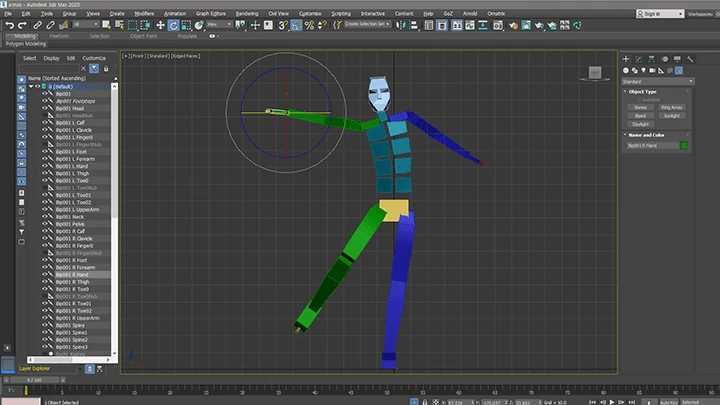This screenshot has width=720, height=405.
Task: Activate the Select and Rotate tool
Action: tap(173, 25)
